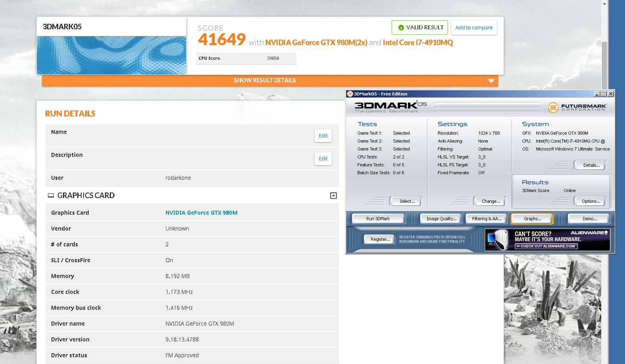
Task: Click SLI / CrossFire value On
Action: click(x=169, y=260)
